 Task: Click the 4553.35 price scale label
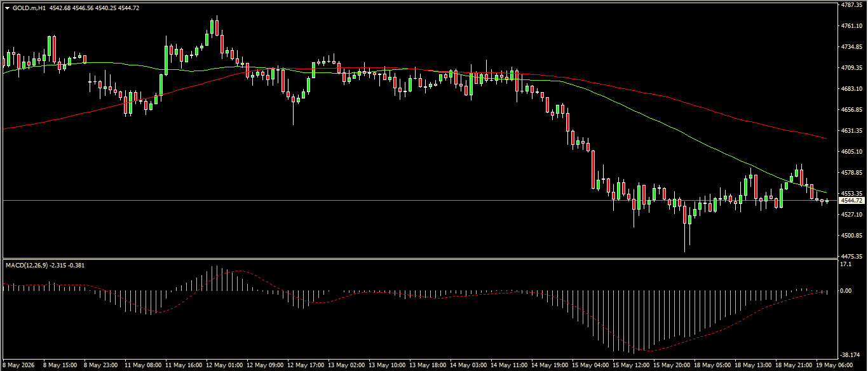(851, 194)
